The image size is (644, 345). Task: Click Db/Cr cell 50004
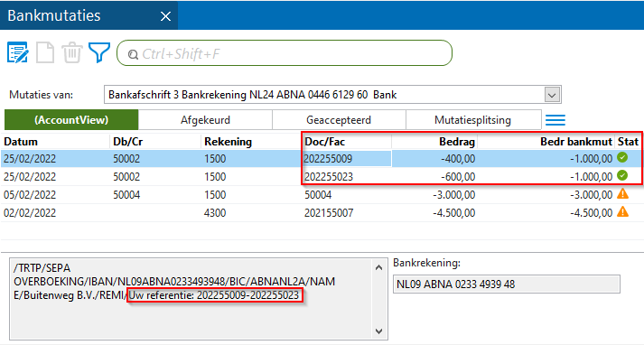(126, 195)
